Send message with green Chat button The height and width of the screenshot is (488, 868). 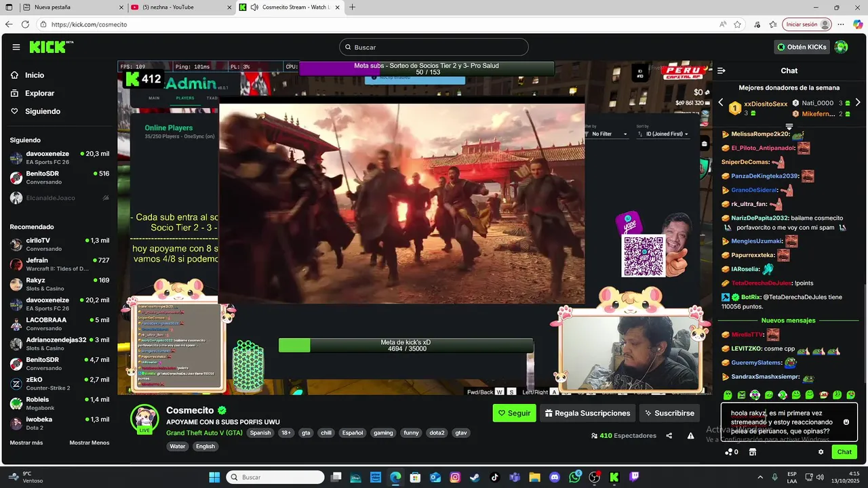[x=844, y=452]
